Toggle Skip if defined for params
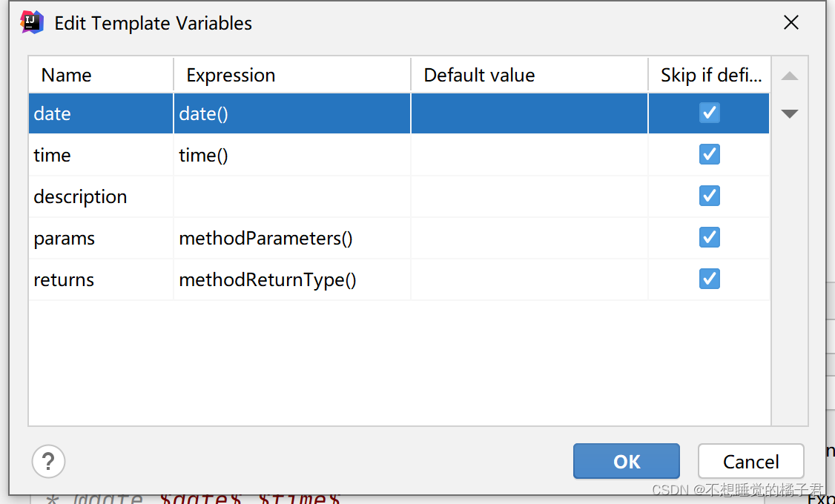The image size is (835, 504). click(710, 237)
